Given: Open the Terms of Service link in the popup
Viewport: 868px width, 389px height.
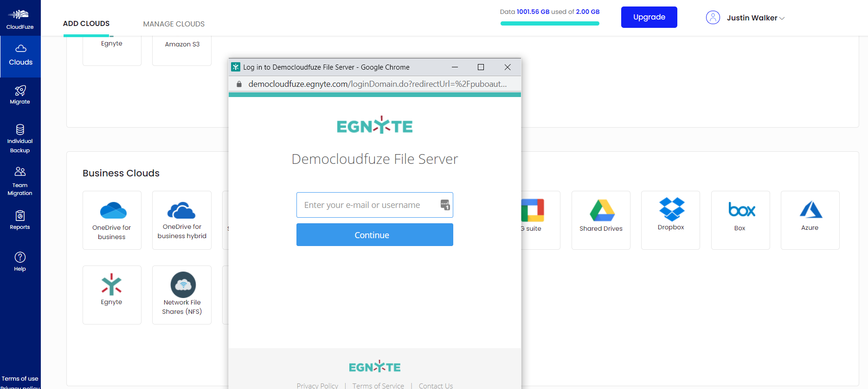Looking at the screenshot, I should pyautogui.click(x=378, y=385).
